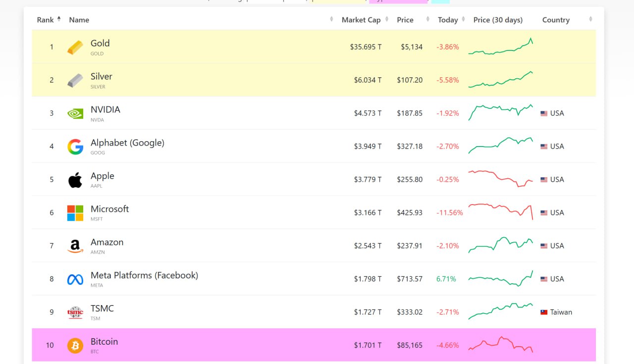This screenshot has width=634, height=364.
Task: Click the Meta Platforms logo icon
Action: 75,279
